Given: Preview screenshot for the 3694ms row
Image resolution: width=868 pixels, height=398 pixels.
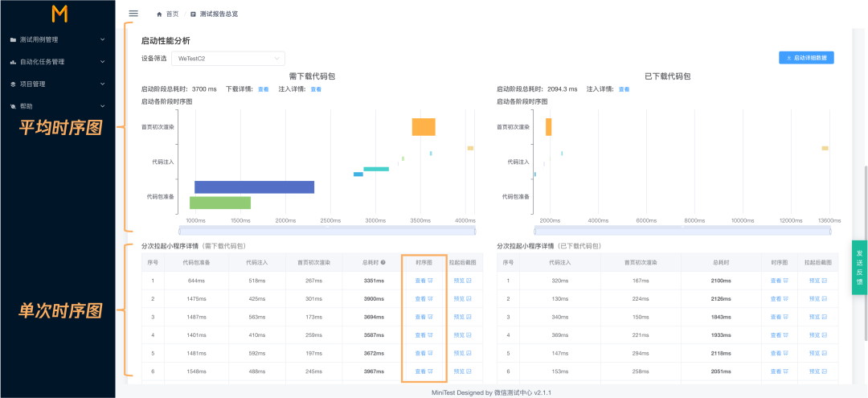Looking at the screenshot, I should click(462, 317).
